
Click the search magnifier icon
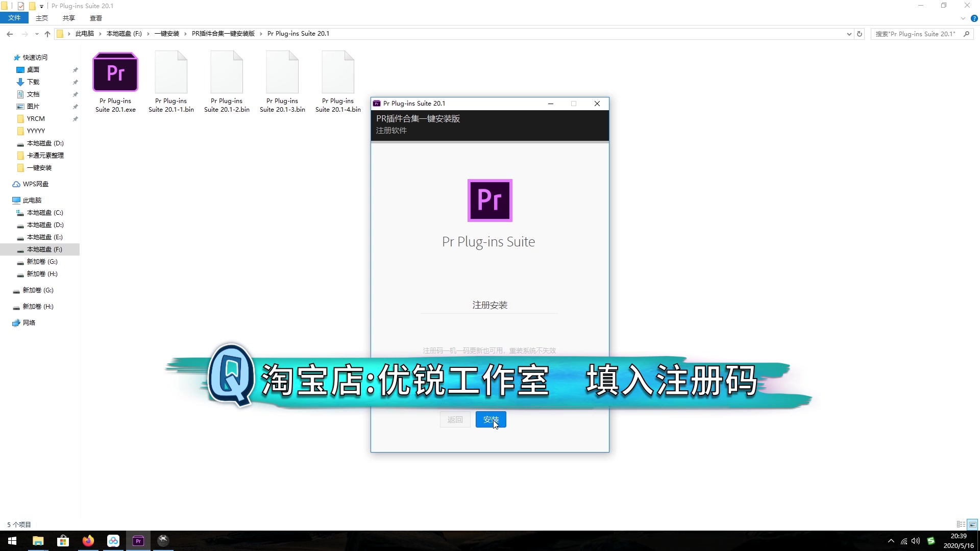pyautogui.click(x=966, y=34)
